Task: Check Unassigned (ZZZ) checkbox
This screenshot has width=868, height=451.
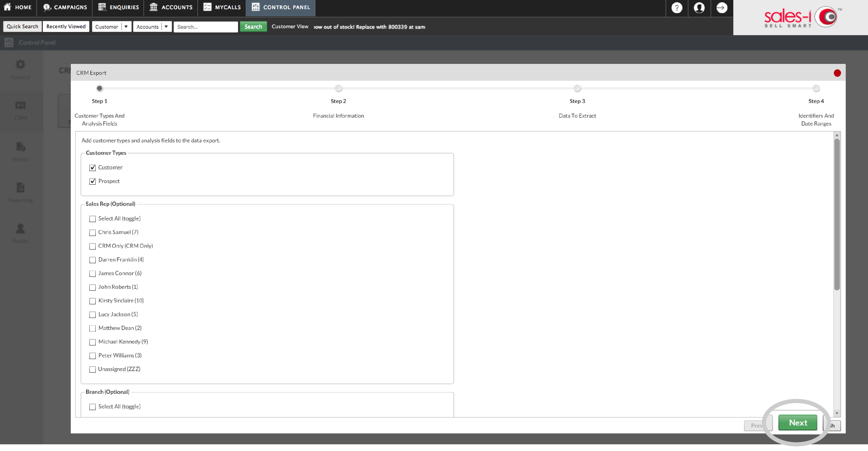Action: [92, 369]
